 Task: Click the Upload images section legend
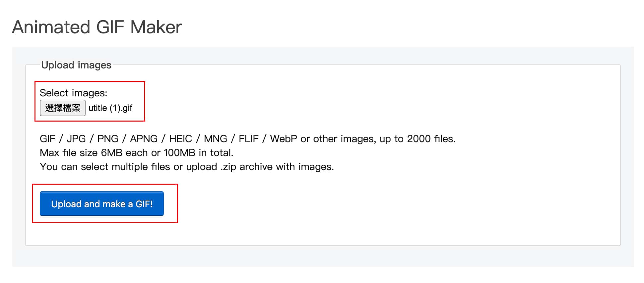pyautogui.click(x=76, y=65)
